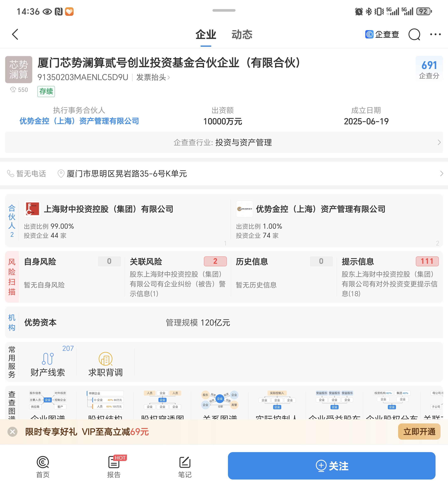Open search with magnifier icon
448x487 pixels.
(414, 35)
